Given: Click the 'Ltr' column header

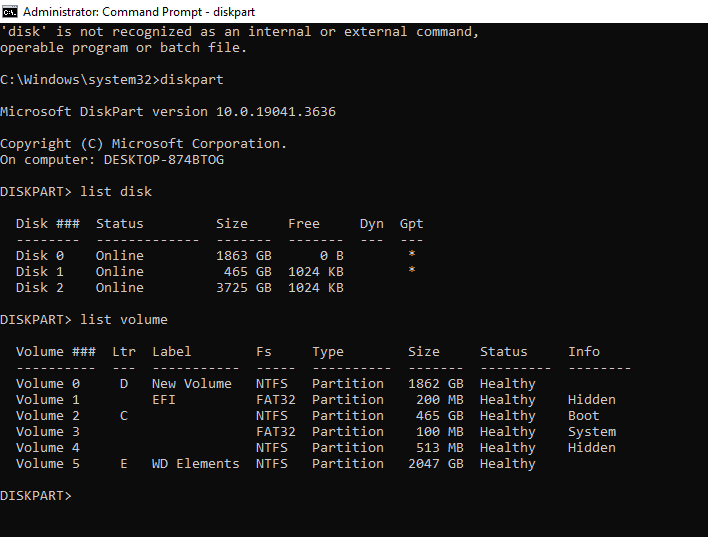Looking at the screenshot, I should coord(124,351).
